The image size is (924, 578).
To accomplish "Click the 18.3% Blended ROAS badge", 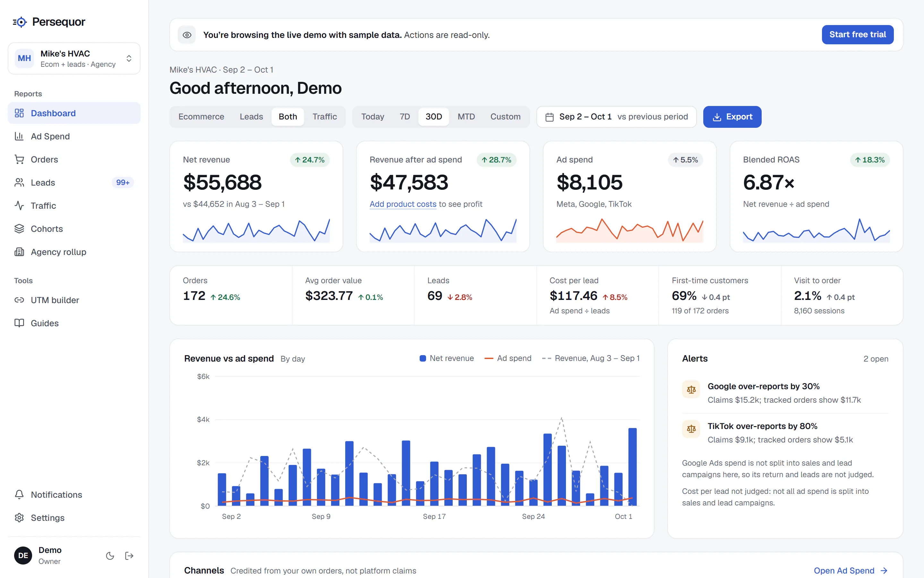I will tap(870, 160).
